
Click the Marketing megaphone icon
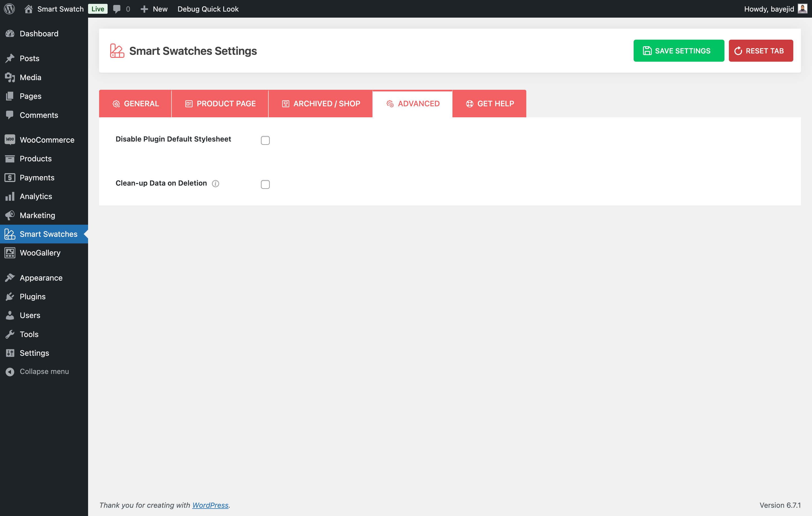pos(10,215)
